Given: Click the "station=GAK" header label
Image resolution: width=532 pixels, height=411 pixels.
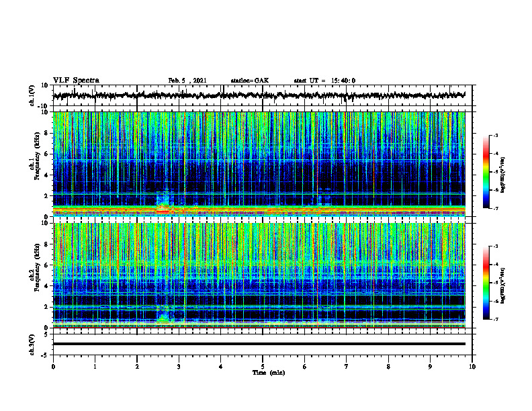Looking at the screenshot, I should click(250, 81).
